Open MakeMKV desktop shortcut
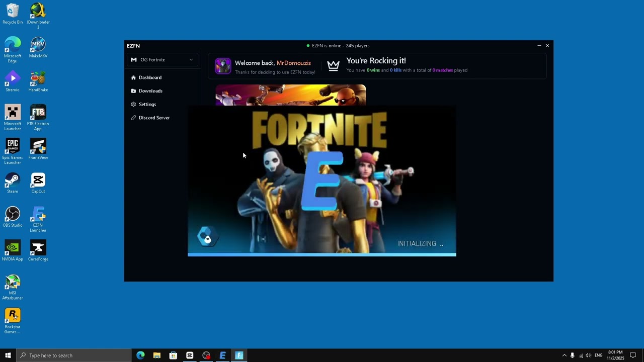Viewport: 644px width, 362px height. pyautogui.click(x=38, y=47)
